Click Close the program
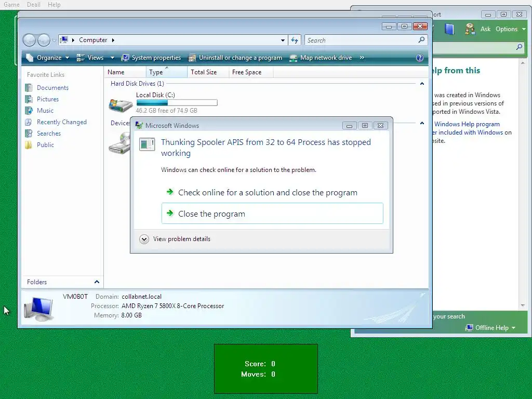 click(272, 214)
